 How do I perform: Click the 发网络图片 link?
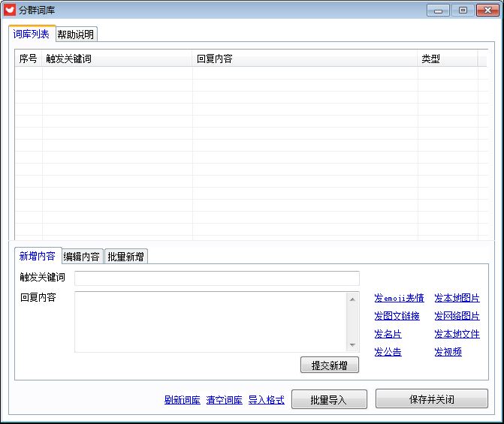457,316
